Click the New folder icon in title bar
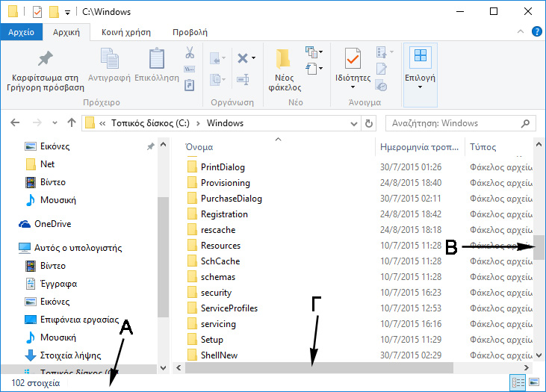This screenshot has width=546, height=392. pos(54,12)
